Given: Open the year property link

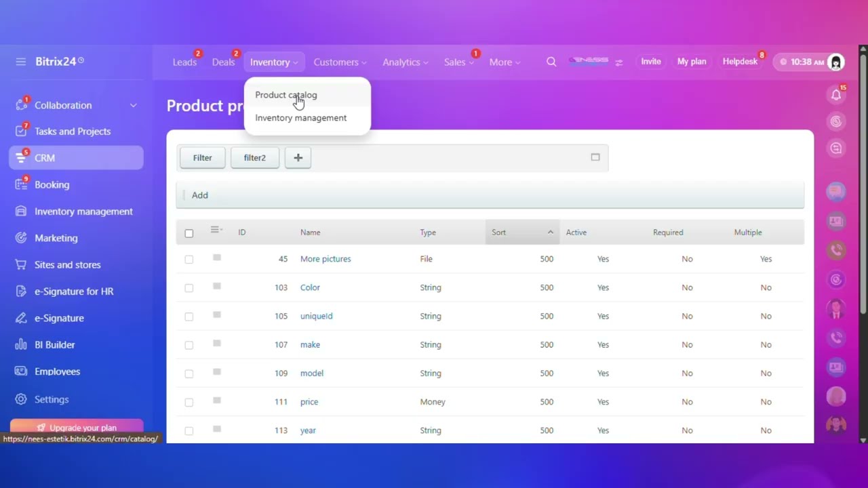Looking at the screenshot, I should click(308, 430).
